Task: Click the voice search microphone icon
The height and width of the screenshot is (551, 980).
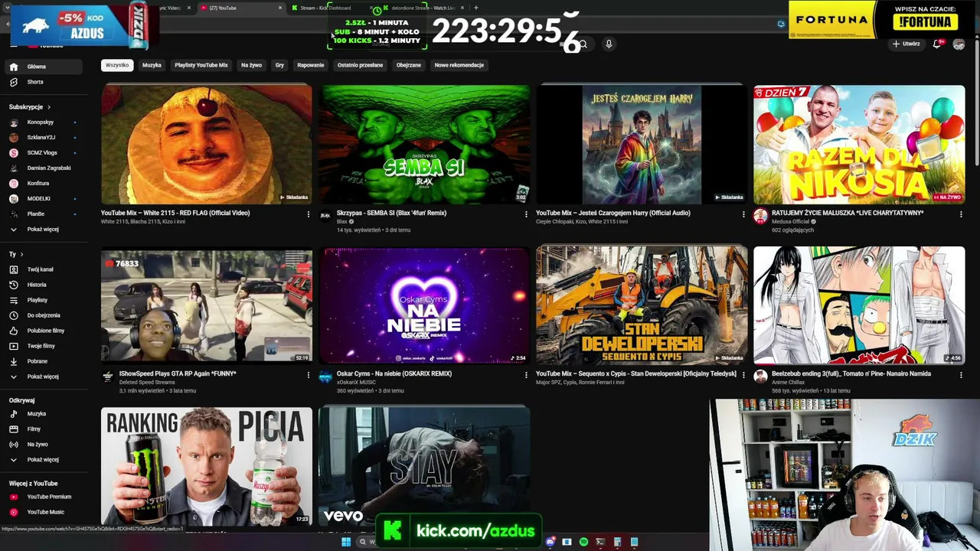Action: point(609,44)
